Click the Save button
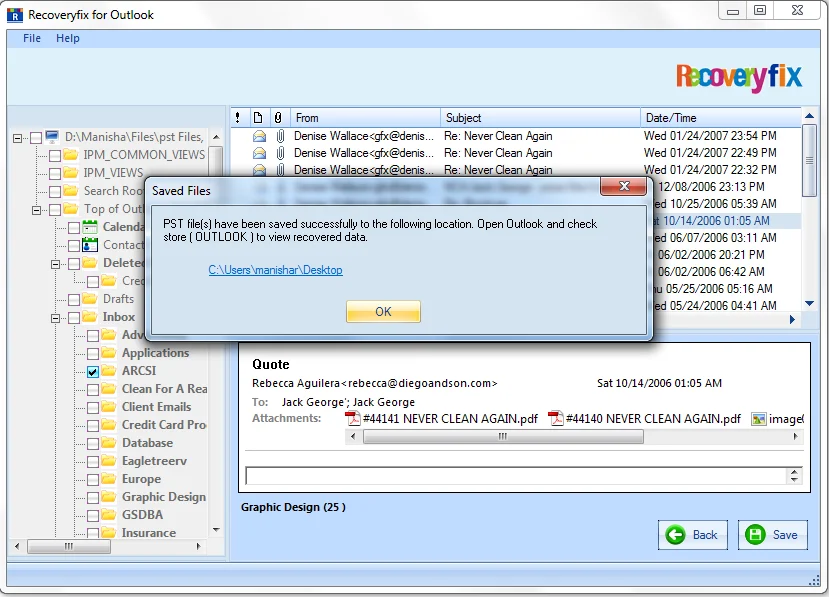This screenshot has height=597, width=829. 772,535
